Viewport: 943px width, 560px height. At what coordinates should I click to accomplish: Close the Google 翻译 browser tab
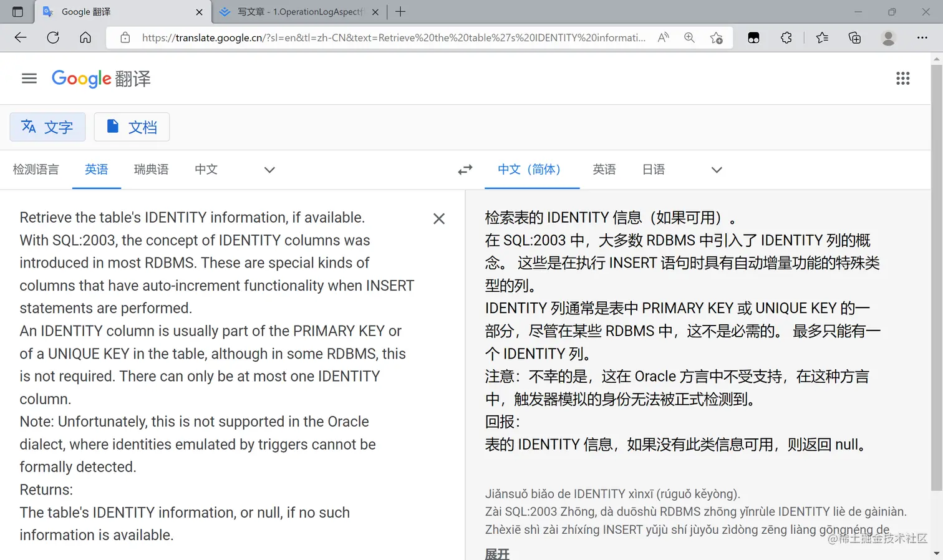(199, 12)
